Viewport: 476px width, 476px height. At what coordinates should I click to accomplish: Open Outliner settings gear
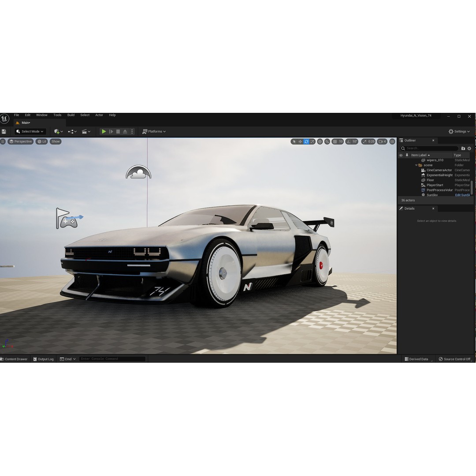469,149
